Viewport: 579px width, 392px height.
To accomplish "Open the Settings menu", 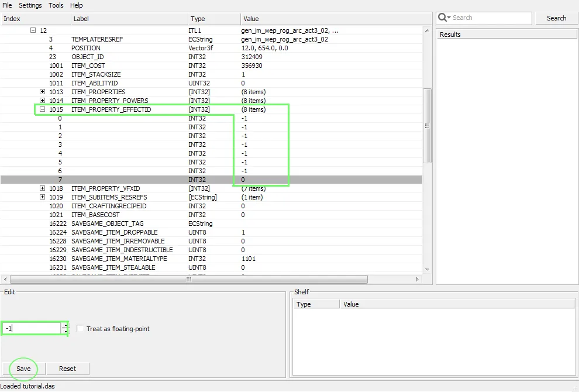I will tap(30, 5).
